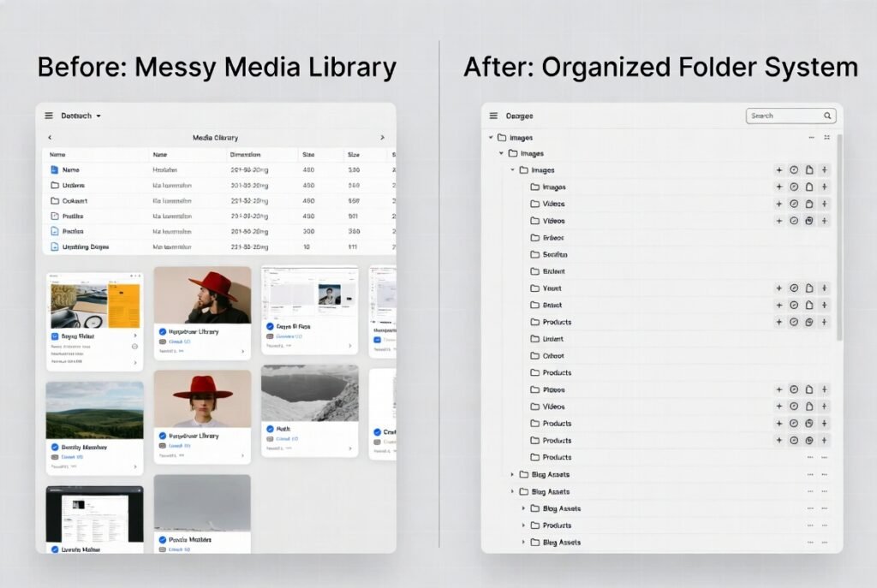Click the folder icon of the Urdens row
877x588 pixels.
(55, 185)
